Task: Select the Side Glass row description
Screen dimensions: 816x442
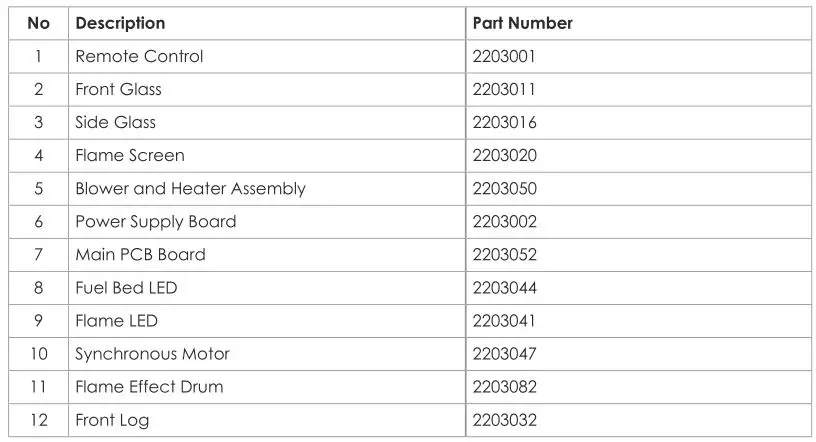Action: coord(115,122)
